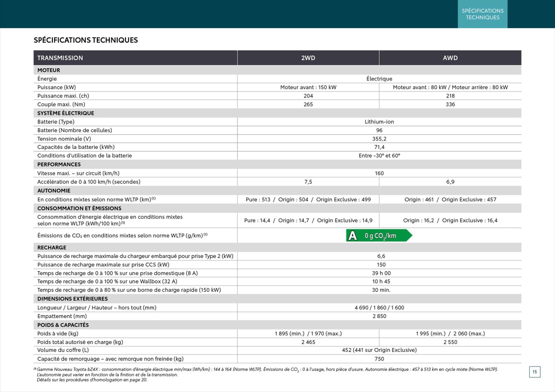
Task: Click 'Couple maxi. (Nm)' row label
Action: [x=61, y=105]
